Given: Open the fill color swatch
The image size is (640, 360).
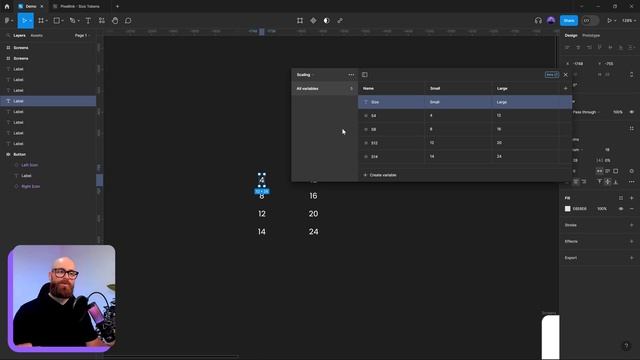Looking at the screenshot, I should [x=567, y=209].
